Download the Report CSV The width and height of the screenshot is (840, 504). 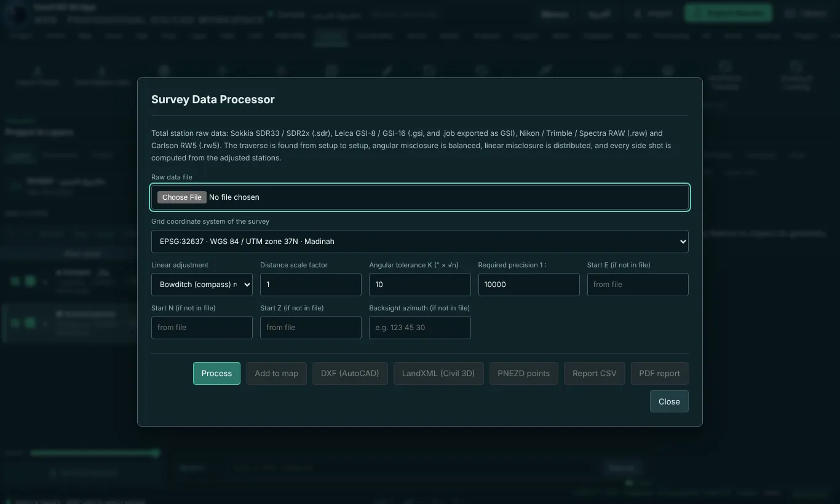click(x=595, y=373)
